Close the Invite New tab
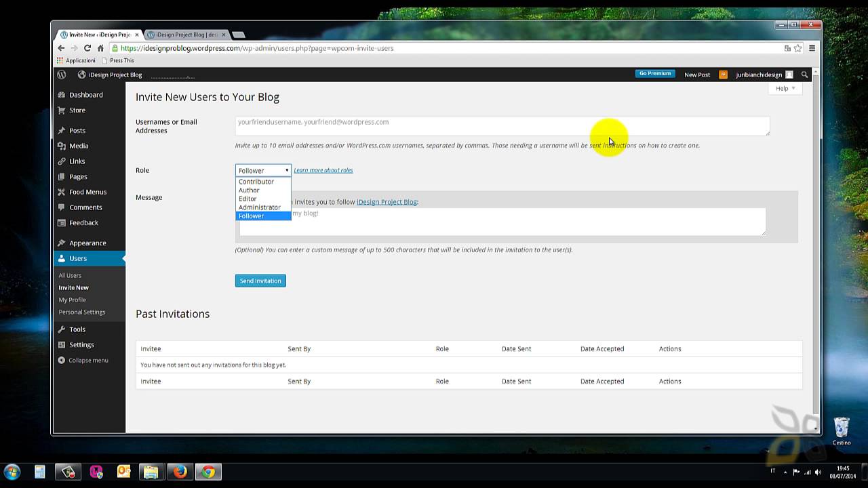868x488 pixels. (137, 35)
